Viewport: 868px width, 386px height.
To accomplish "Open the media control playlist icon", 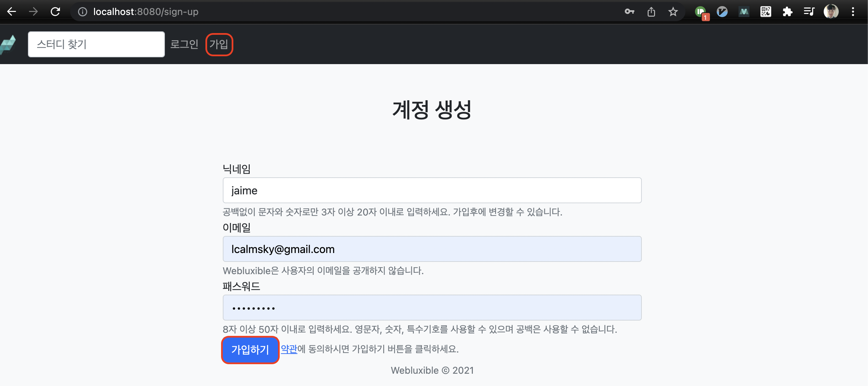I will tap(809, 12).
